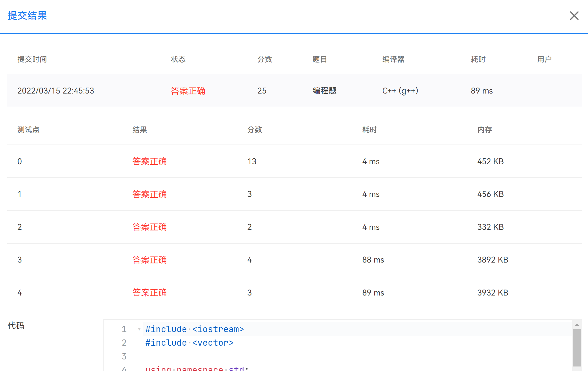Click the 答案正确 status for the submission
Screen dimensions: 588x371
pyautogui.click(x=188, y=91)
